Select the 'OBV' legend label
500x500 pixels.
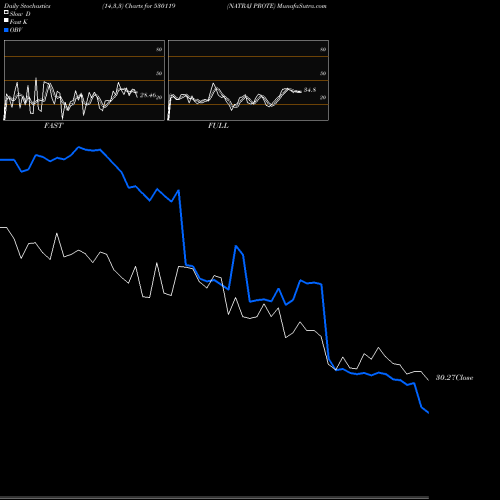coord(16,30)
